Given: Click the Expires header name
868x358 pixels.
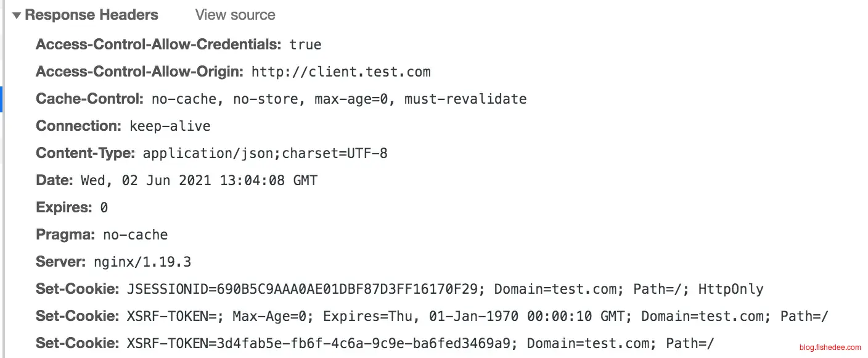Looking at the screenshot, I should [64, 207].
